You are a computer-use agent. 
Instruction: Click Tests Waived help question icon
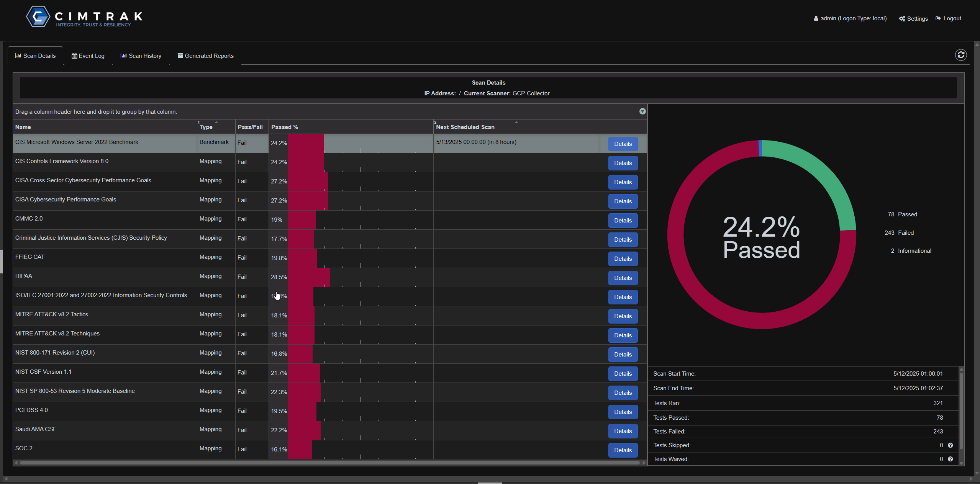click(x=950, y=459)
